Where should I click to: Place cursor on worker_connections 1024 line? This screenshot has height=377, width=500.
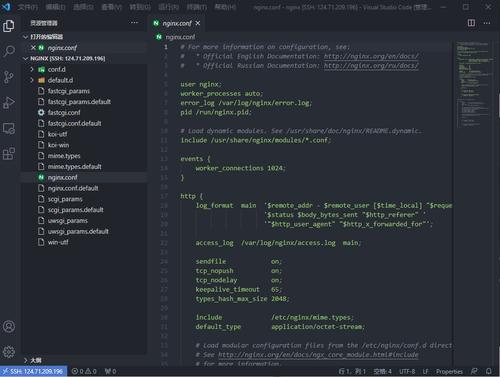(x=240, y=168)
